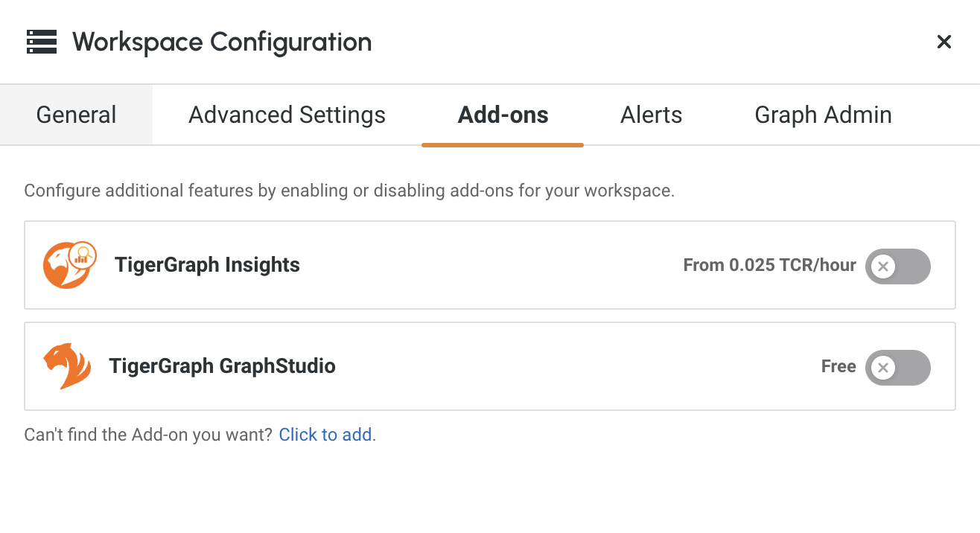The height and width of the screenshot is (533, 980).
Task: Click the "Can't find the Add-on" text
Action: (x=148, y=435)
